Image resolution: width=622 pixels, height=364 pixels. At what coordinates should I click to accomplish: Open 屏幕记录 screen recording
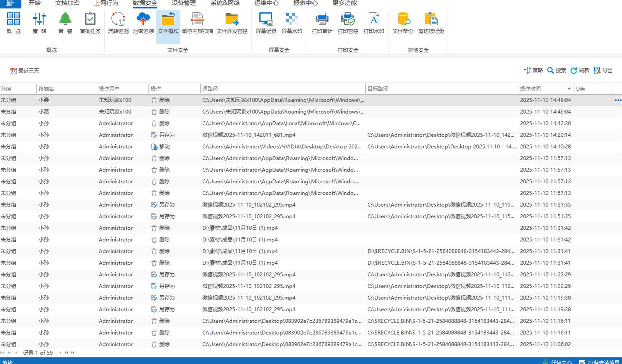pyautogui.click(x=266, y=23)
